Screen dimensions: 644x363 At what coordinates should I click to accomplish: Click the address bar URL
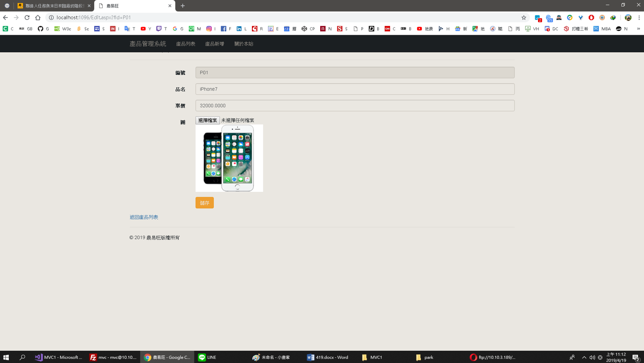pyautogui.click(x=94, y=17)
